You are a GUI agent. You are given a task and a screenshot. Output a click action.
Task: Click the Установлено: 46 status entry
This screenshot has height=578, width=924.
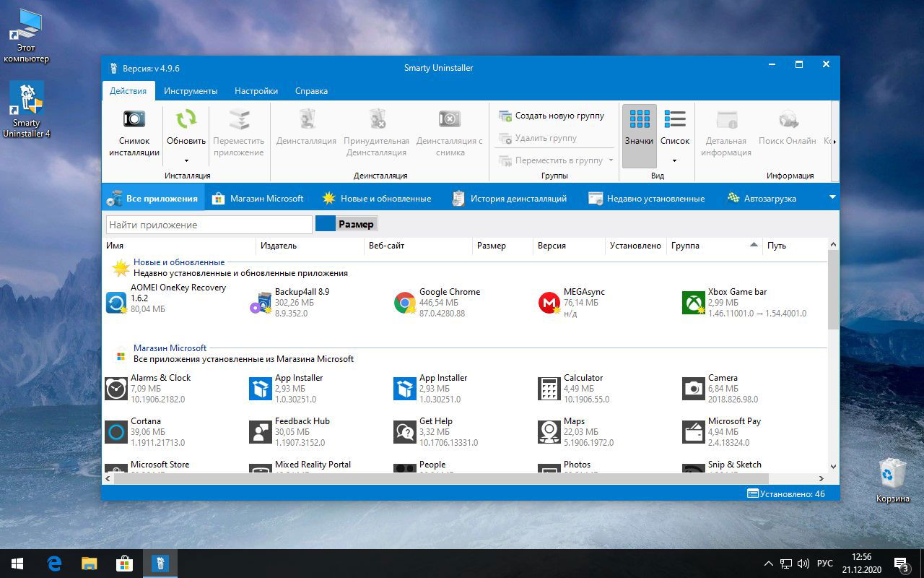point(785,494)
